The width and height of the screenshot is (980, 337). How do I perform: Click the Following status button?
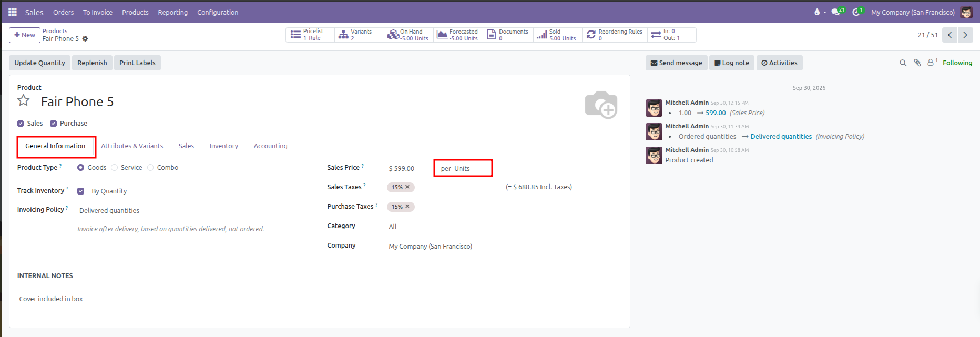(957, 63)
